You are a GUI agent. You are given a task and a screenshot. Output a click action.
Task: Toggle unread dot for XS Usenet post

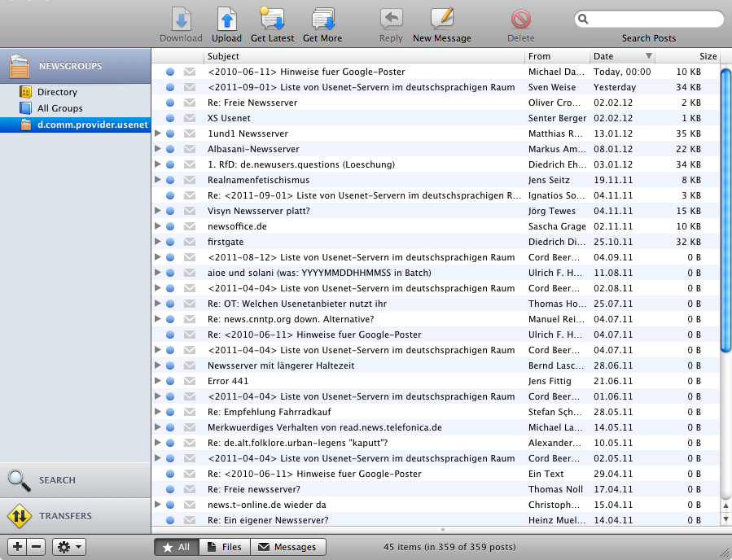(x=170, y=118)
